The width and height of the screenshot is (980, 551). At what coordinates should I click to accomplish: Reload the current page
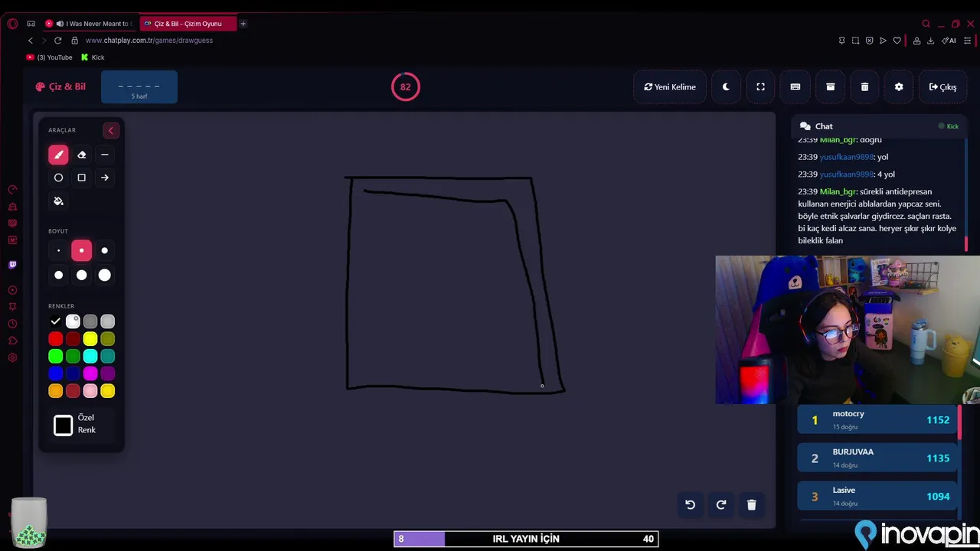click(57, 41)
